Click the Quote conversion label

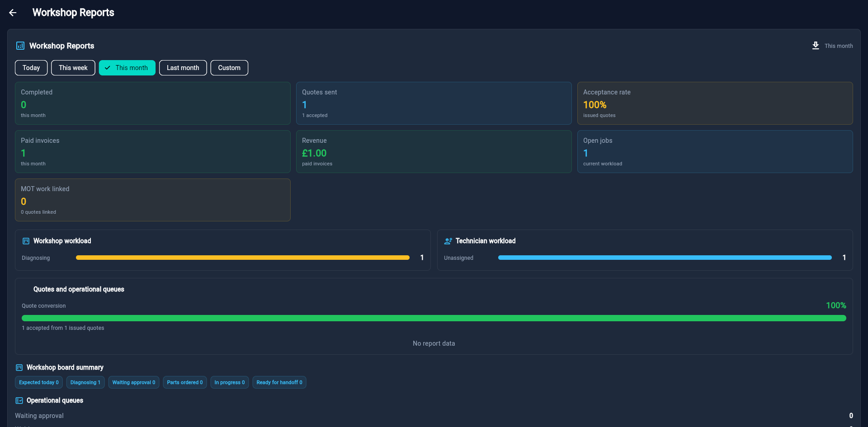(44, 306)
